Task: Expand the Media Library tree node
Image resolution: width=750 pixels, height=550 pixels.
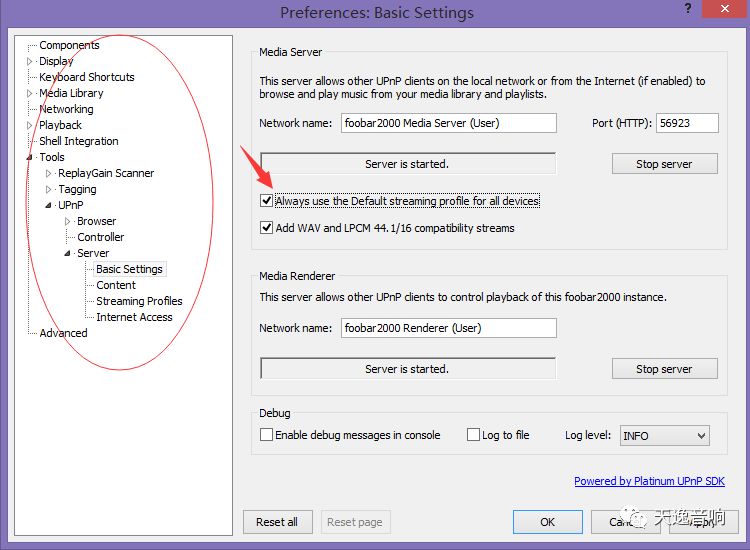Action: pos(30,93)
